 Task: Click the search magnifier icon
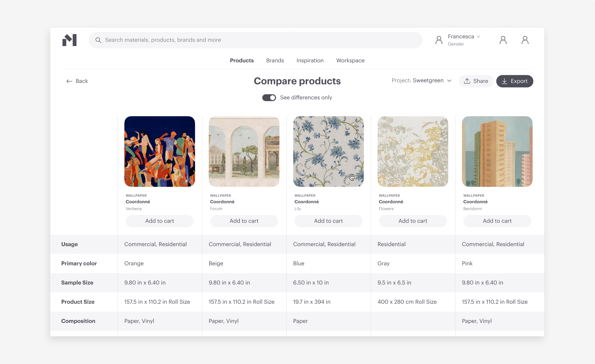(x=98, y=40)
